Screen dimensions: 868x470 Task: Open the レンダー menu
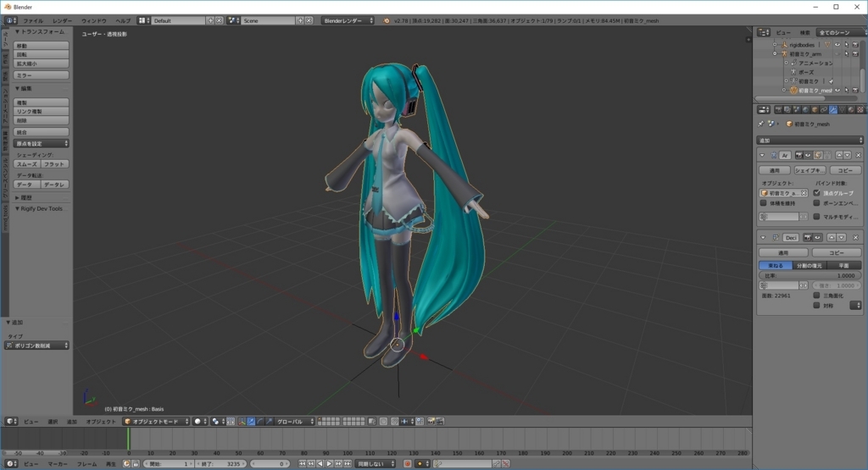[62, 20]
